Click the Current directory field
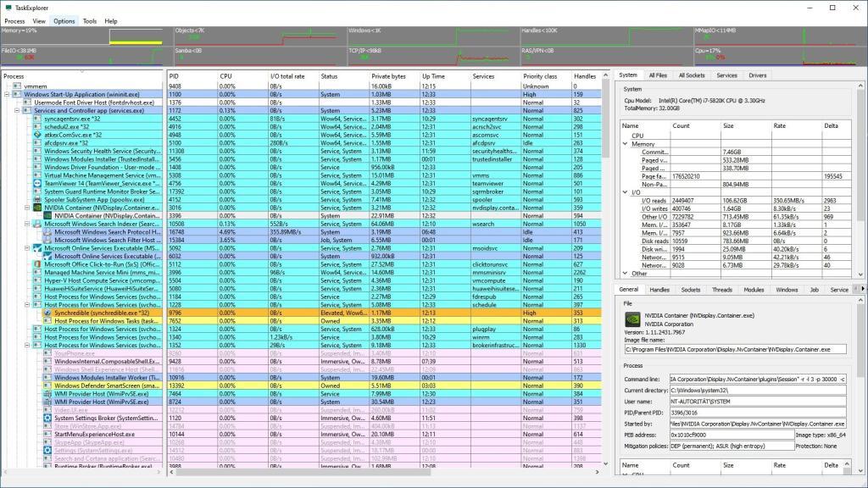The width and height of the screenshot is (868, 488). click(757, 390)
